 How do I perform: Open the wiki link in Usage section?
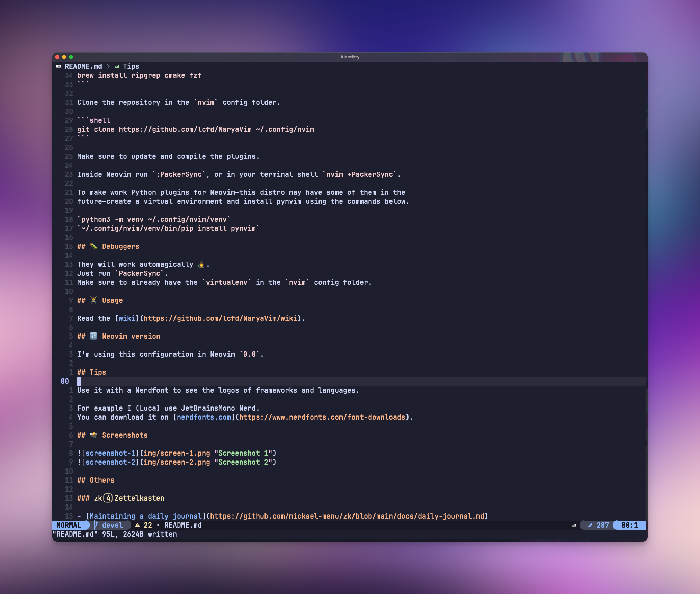pos(127,318)
